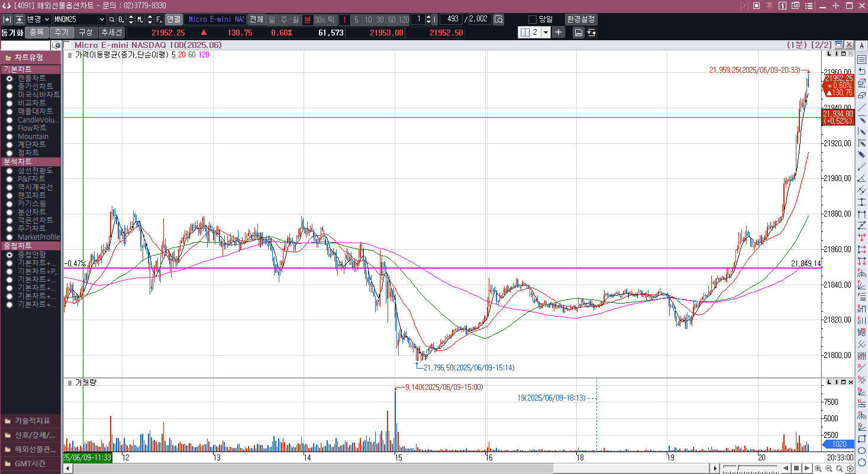
Task: Click the zoom in magnifier icon
Action: pyautogui.click(x=818, y=468)
